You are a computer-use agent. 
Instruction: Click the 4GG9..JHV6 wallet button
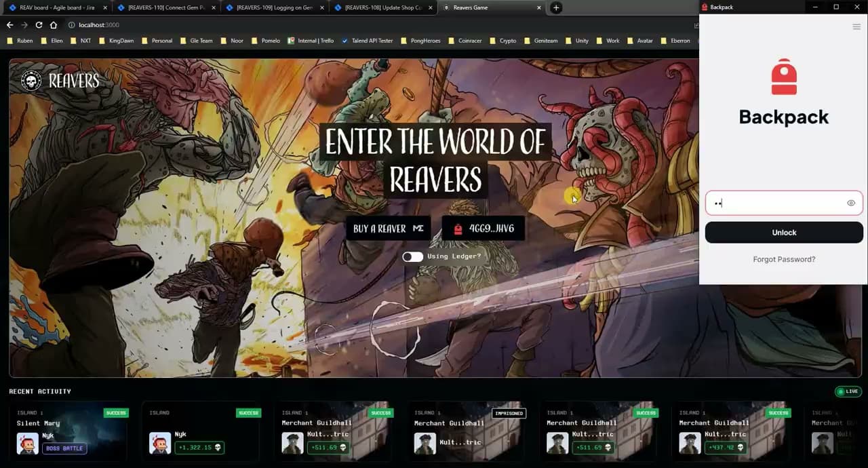(x=483, y=229)
